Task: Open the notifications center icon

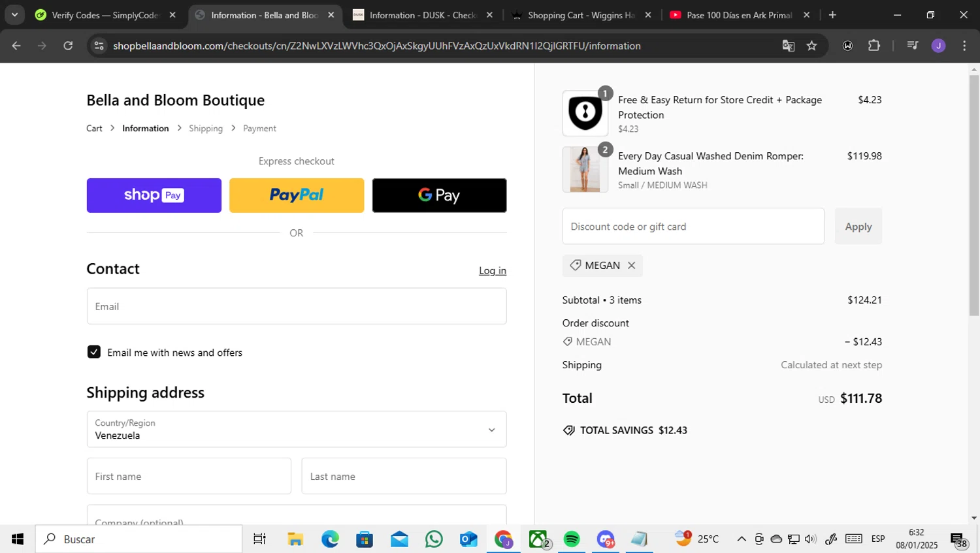Action: pyautogui.click(x=958, y=540)
